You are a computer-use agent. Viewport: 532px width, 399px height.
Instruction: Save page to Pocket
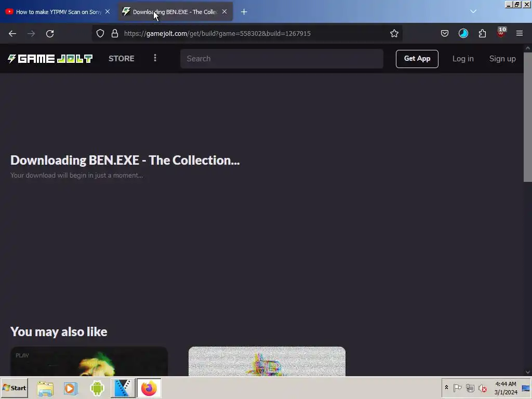coord(445,33)
